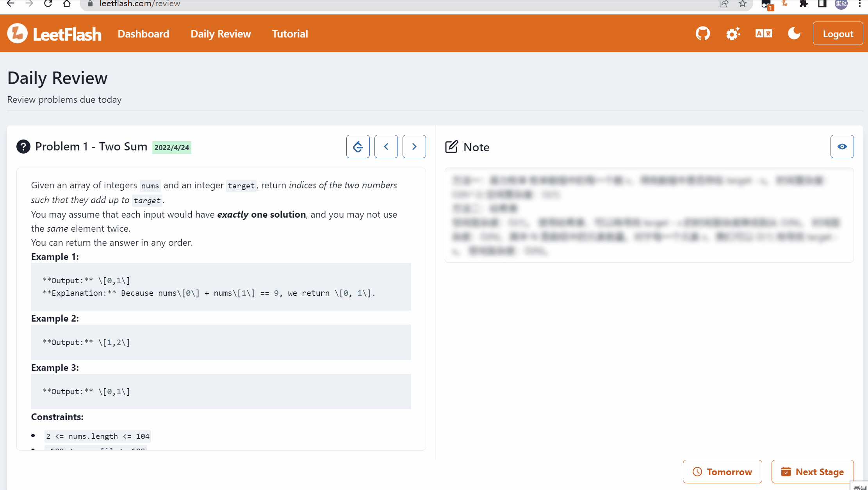Click the blurred note text area

pyautogui.click(x=649, y=215)
